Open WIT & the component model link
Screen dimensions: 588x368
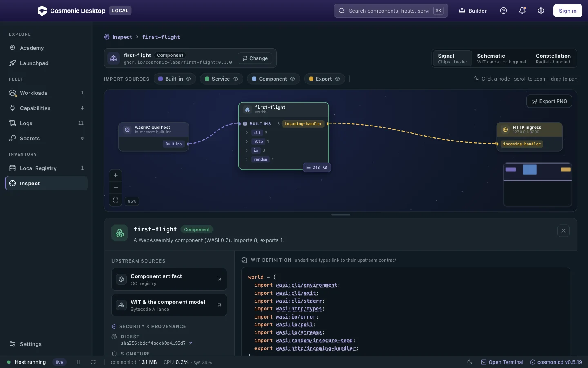169,305
